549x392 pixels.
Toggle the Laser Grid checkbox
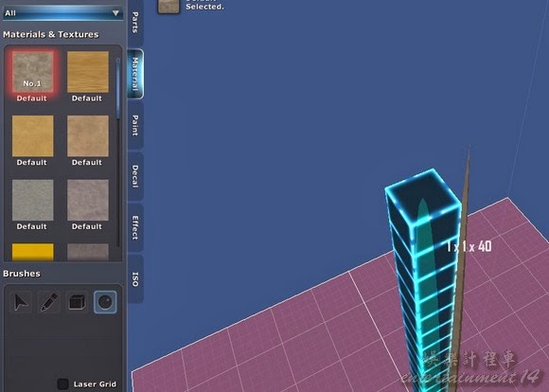(x=62, y=383)
